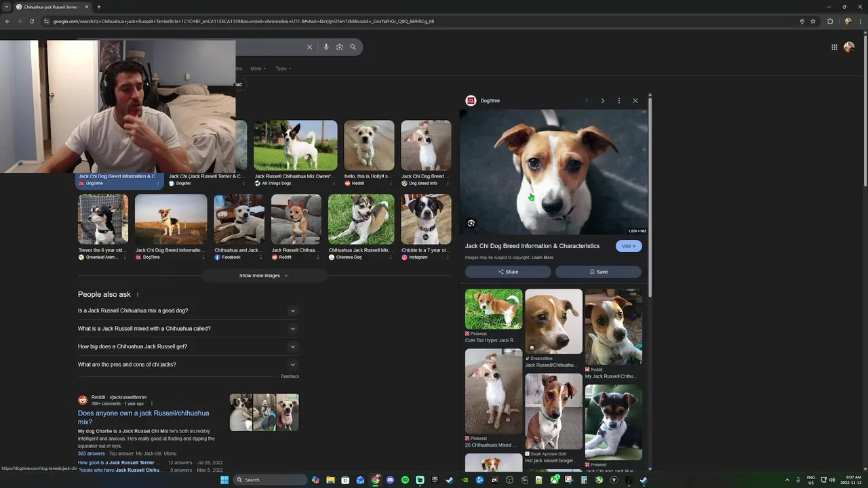The height and width of the screenshot is (488, 868).
Task: Click the preview panel scrollbar
Action: [650, 197]
